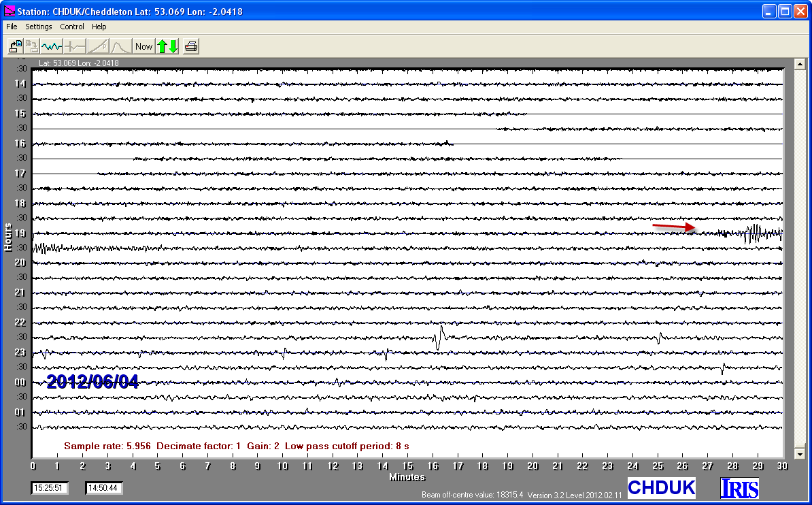Click hour label 19 on axis

(x=20, y=233)
